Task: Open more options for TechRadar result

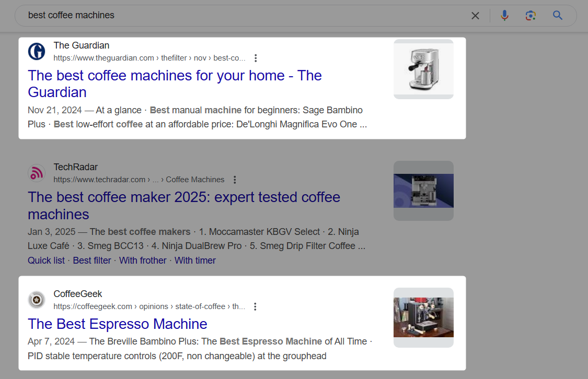Action: pyautogui.click(x=235, y=180)
